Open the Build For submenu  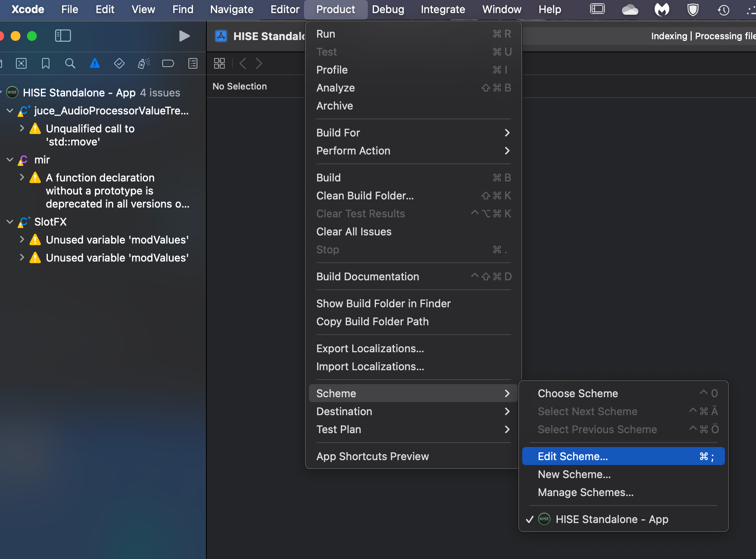coord(413,133)
